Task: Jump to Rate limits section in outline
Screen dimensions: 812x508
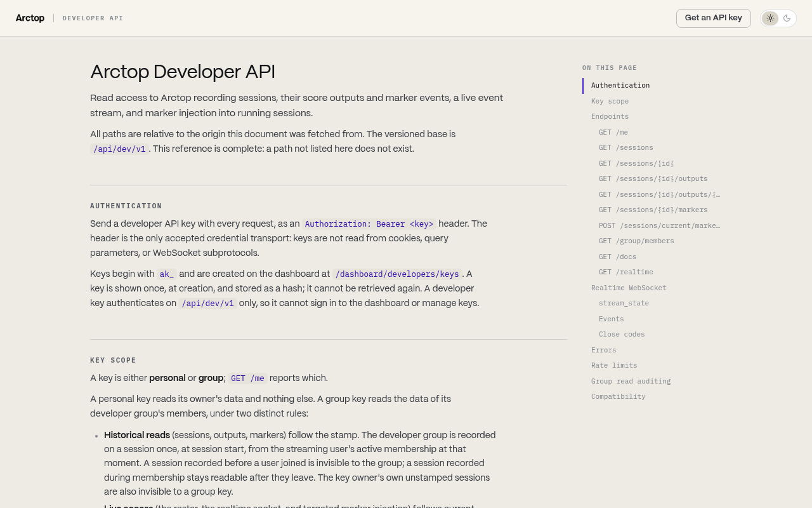Action: (x=614, y=366)
